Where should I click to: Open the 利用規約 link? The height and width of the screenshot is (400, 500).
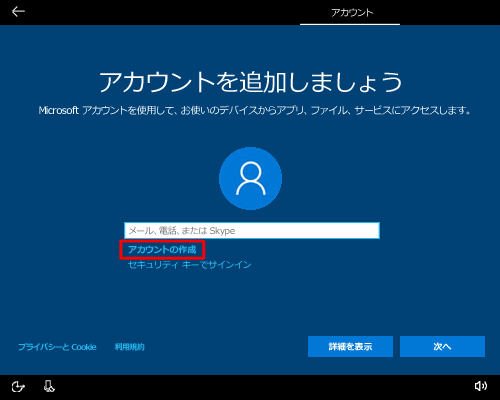(130, 347)
